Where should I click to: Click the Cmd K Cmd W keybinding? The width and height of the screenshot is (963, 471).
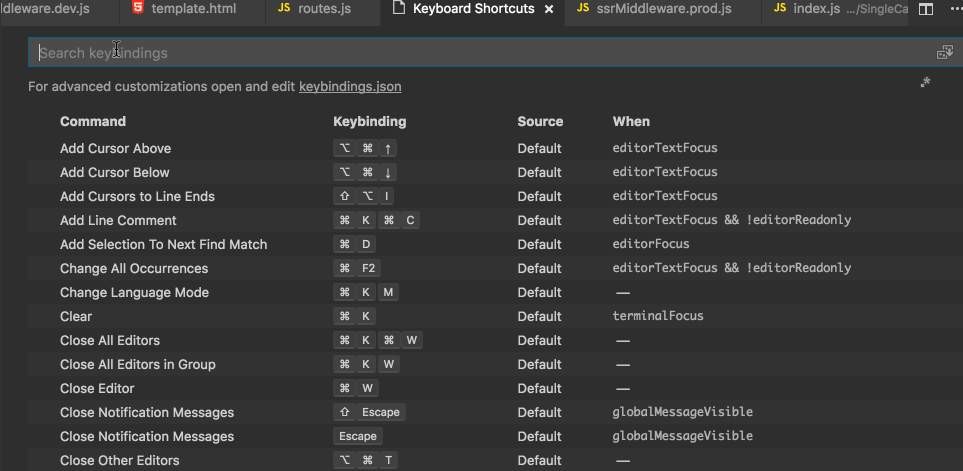(x=378, y=340)
